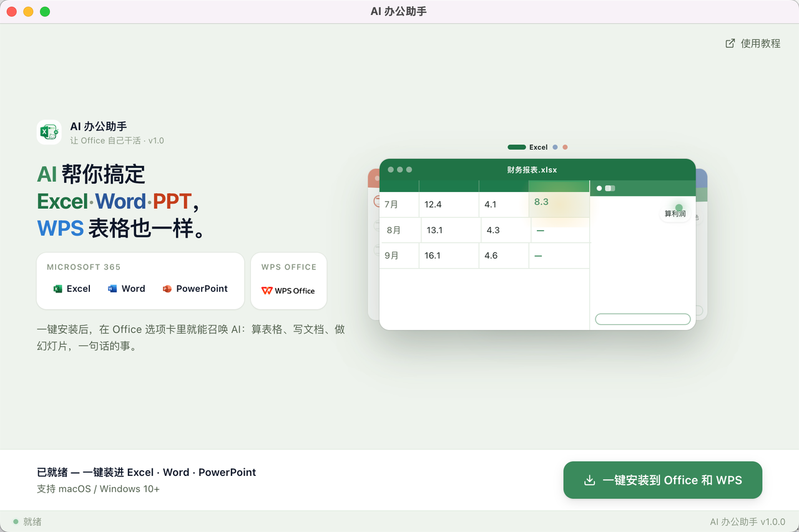The width and height of the screenshot is (799, 532).
Task: Click the empty chat input in the preview
Action: coord(642,319)
